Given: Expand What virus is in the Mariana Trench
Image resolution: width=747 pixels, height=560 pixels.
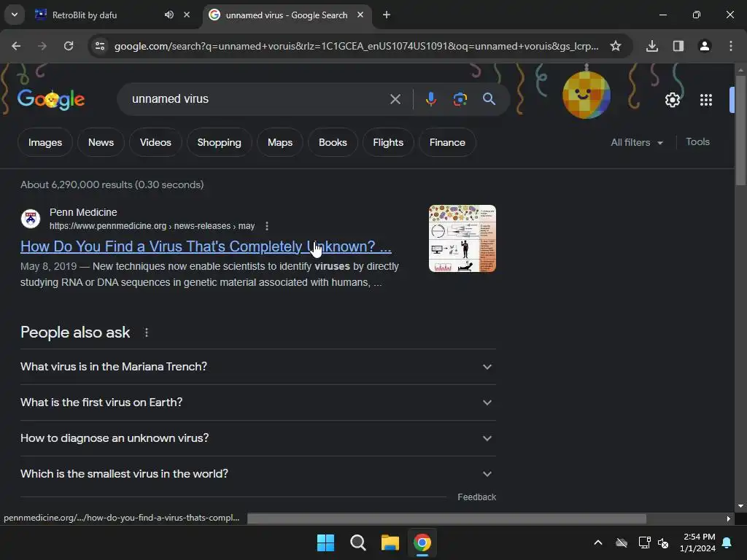Looking at the screenshot, I should (258, 367).
